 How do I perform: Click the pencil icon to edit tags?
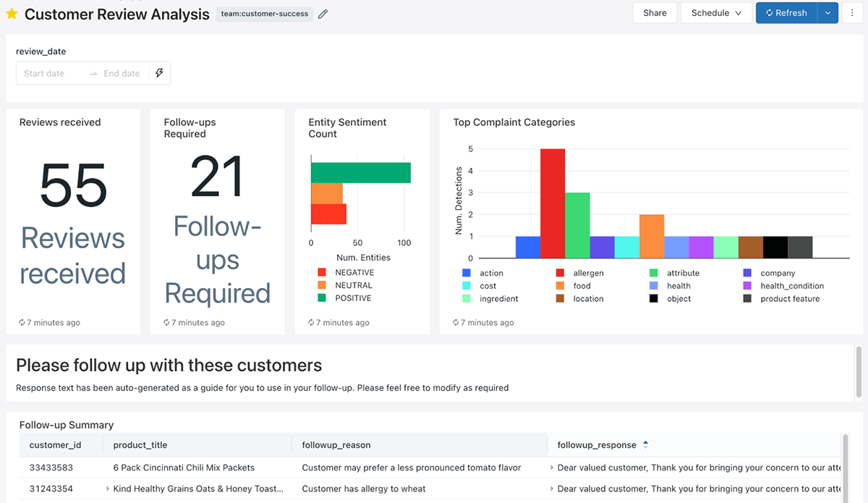click(x=323, y=14)
